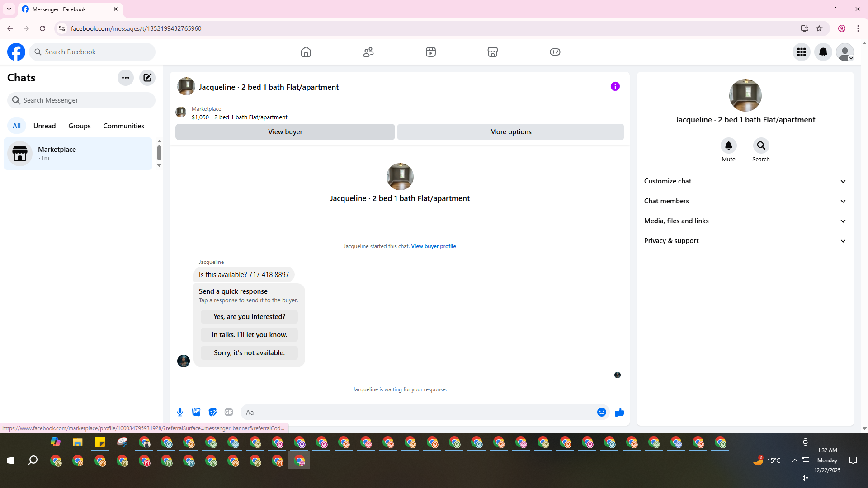Open Windows taskbar search
Viewport: 868px width, 488px height.
[x=33, y=460]
